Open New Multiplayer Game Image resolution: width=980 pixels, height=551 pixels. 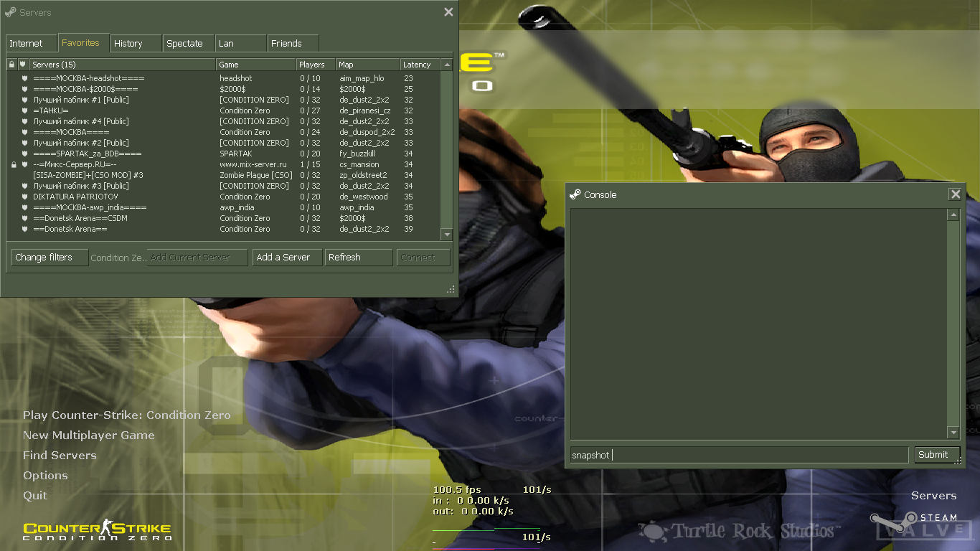pyautogui.click(x=89, y=435)
